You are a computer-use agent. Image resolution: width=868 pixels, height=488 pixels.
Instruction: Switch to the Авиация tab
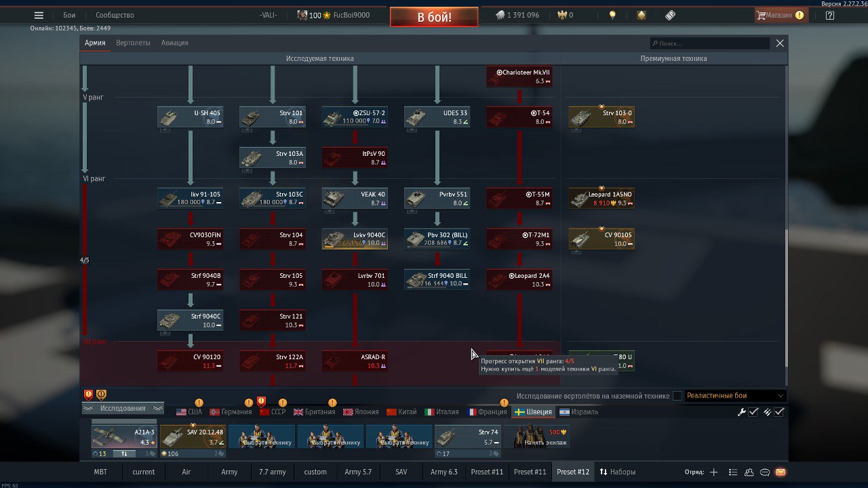click(175, 43)
